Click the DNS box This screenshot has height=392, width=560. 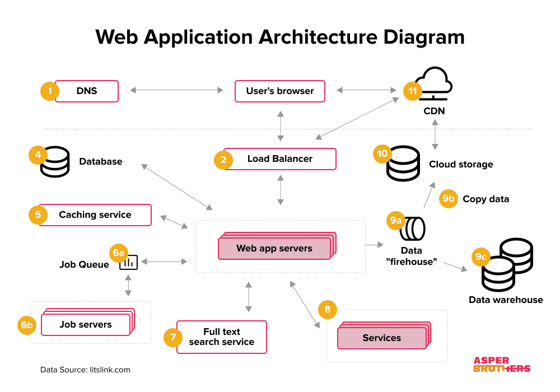coord(87,91)
